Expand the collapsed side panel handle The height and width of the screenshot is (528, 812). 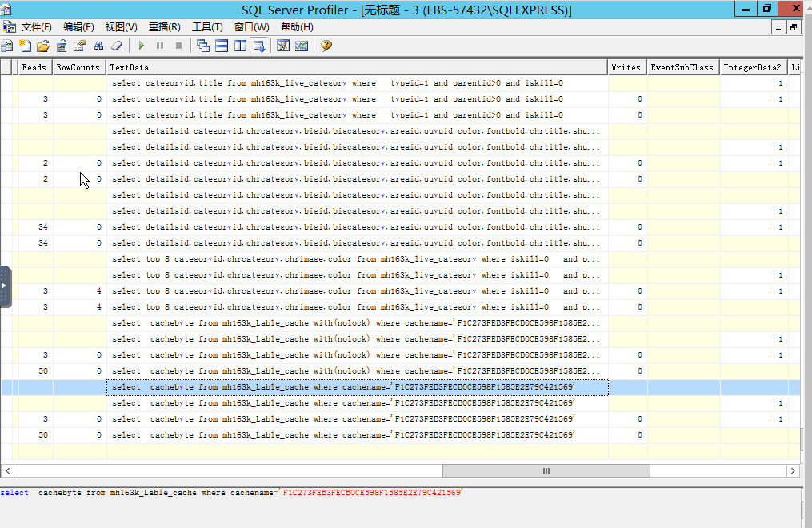4,286
